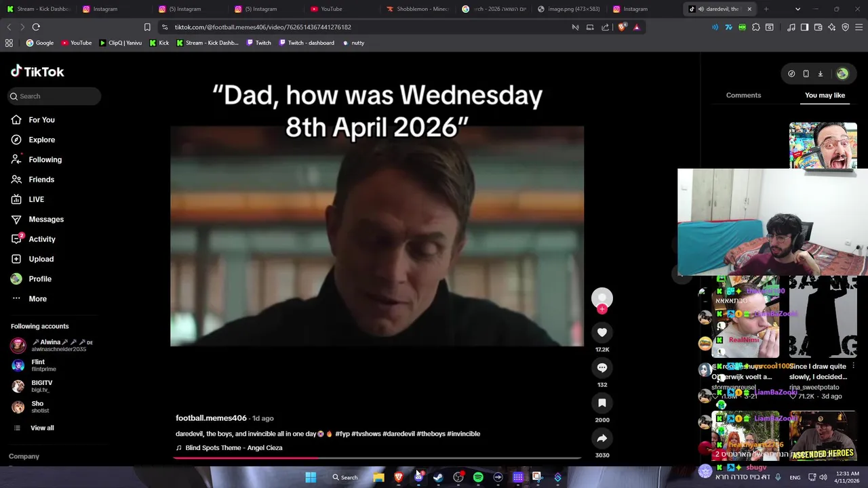Open BIGITV followed account

[32, 386]
